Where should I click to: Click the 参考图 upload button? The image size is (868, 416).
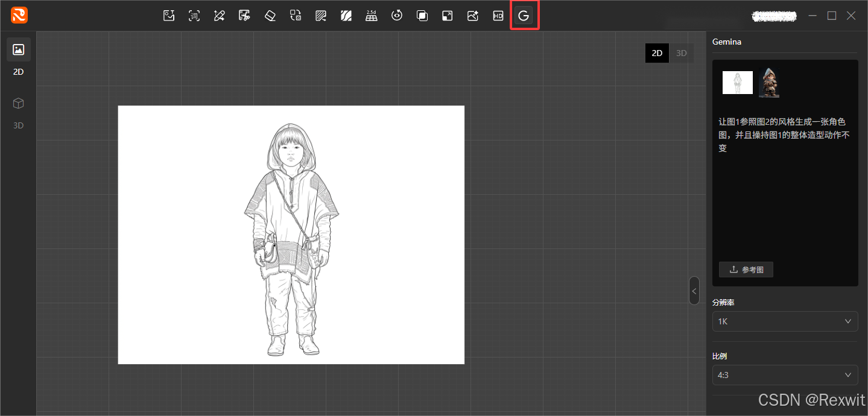pyautogui.click(x=746, y=269)
